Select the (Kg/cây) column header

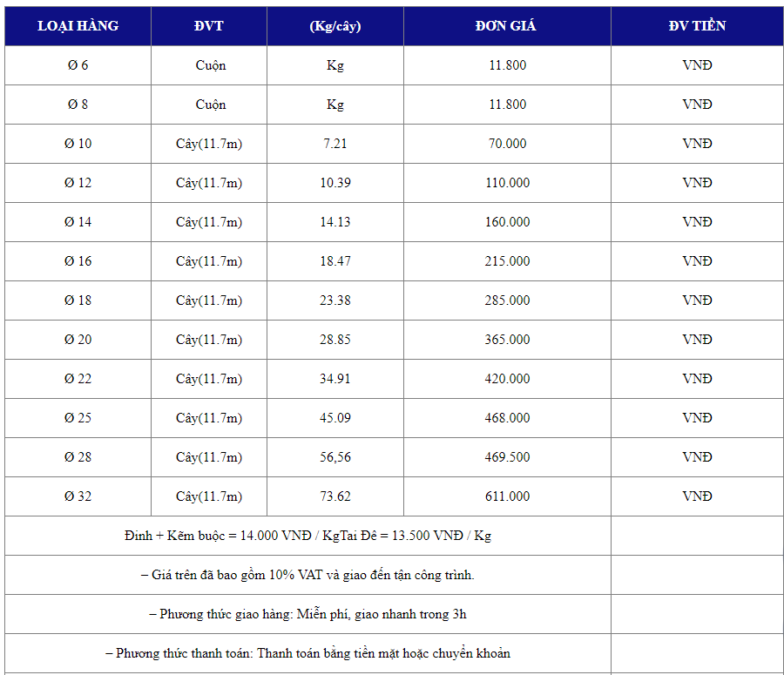(x=335, y=26)
